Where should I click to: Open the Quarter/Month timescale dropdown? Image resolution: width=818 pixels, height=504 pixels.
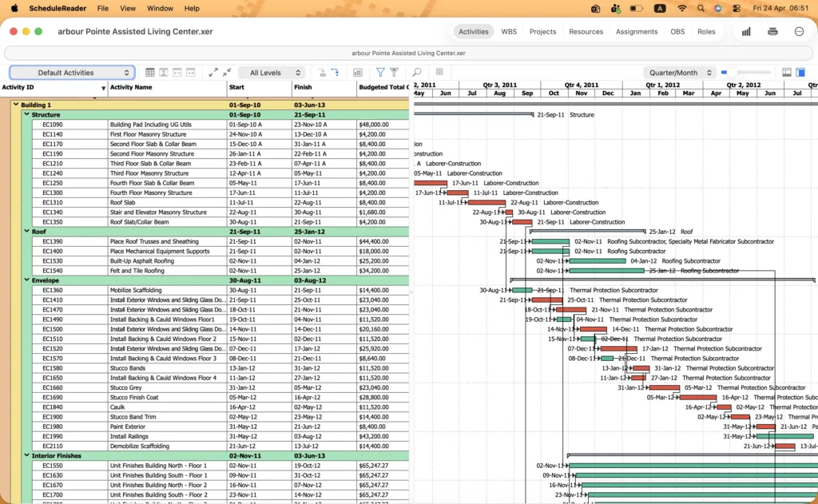(x=679, y=73)
